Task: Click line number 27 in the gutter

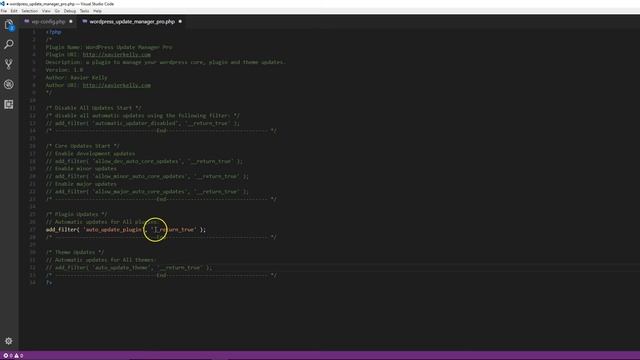Action: point(33,229)
